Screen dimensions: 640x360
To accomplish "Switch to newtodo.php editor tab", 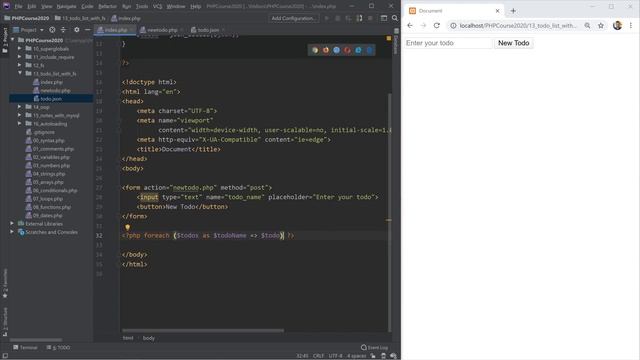I will pyautogui.click(x=162, y=30).
